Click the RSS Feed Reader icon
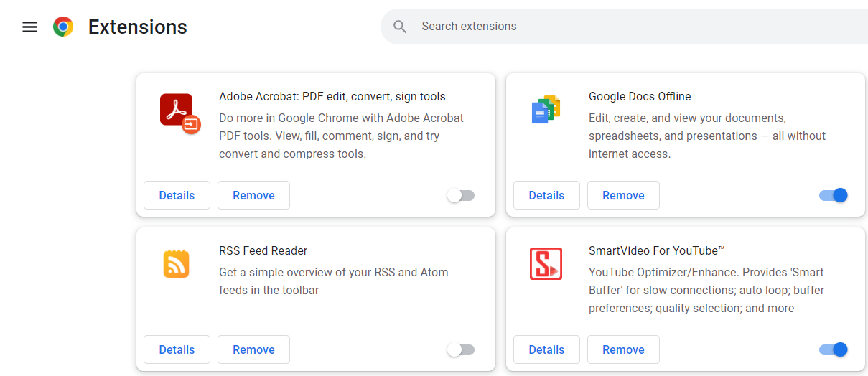Image resolution: width=868 pixels, height=376 pixels. (176, 264)
